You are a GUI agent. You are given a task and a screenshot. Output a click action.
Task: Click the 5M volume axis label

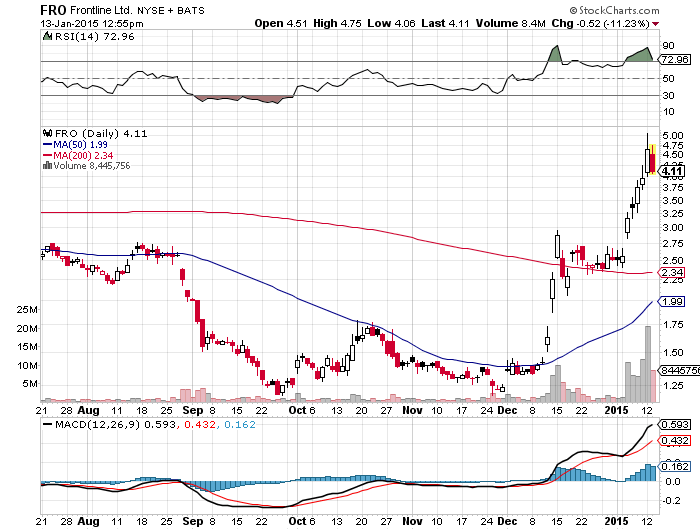(30, 384)
